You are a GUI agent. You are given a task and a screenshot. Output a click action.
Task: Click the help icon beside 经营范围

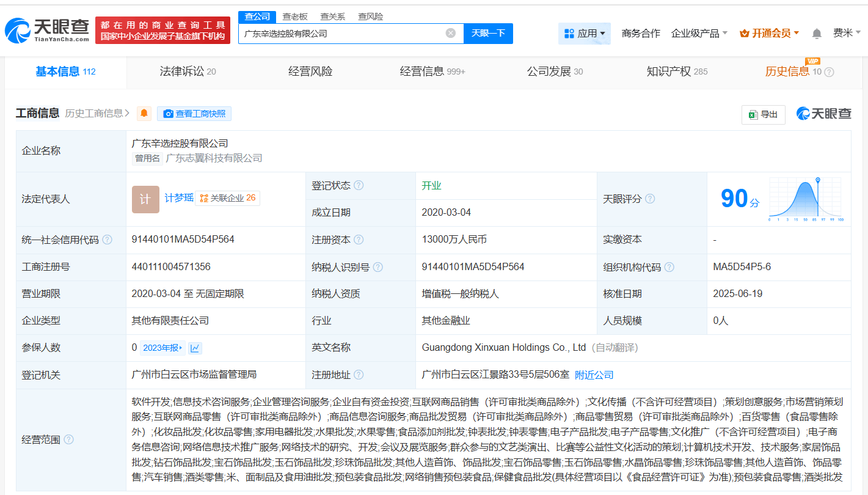click(x=69, y=439)
